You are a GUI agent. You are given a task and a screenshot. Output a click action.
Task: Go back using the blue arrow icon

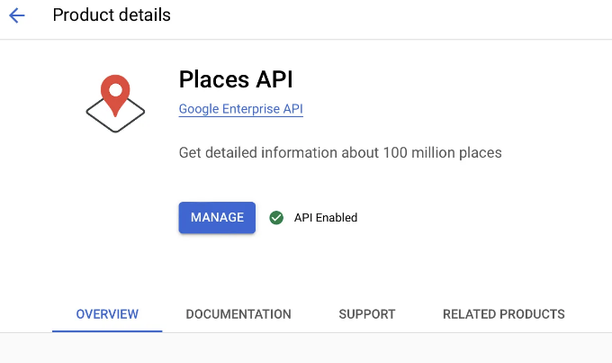17,16
